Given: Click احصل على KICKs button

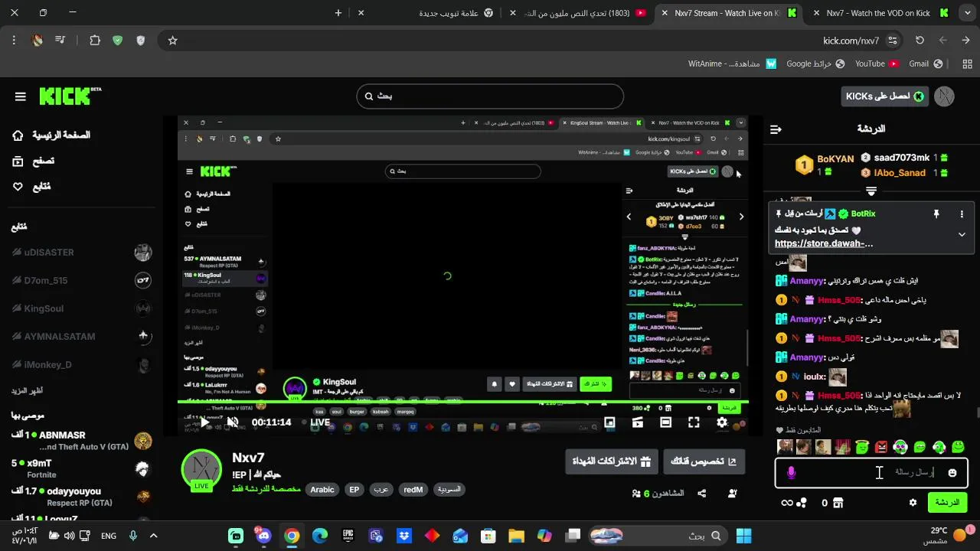Looking at the screenshot, I should tap(883, 96).
